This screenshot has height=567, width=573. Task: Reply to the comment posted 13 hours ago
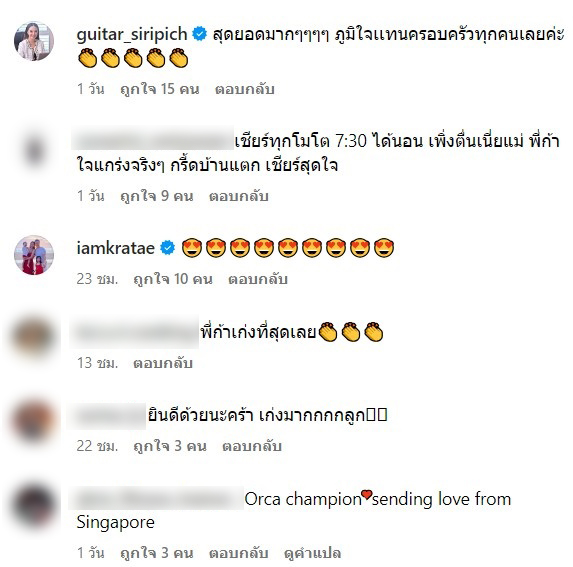163,363
